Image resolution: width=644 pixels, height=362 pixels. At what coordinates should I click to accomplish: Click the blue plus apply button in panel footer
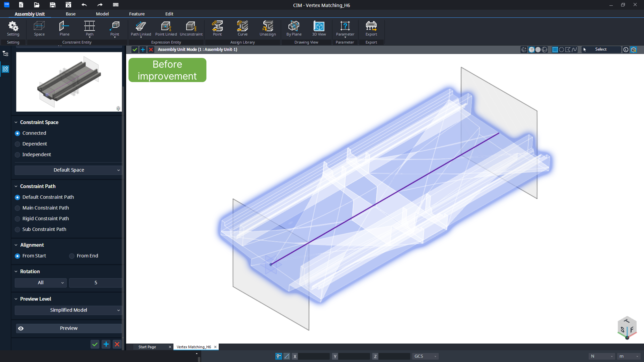106,344
